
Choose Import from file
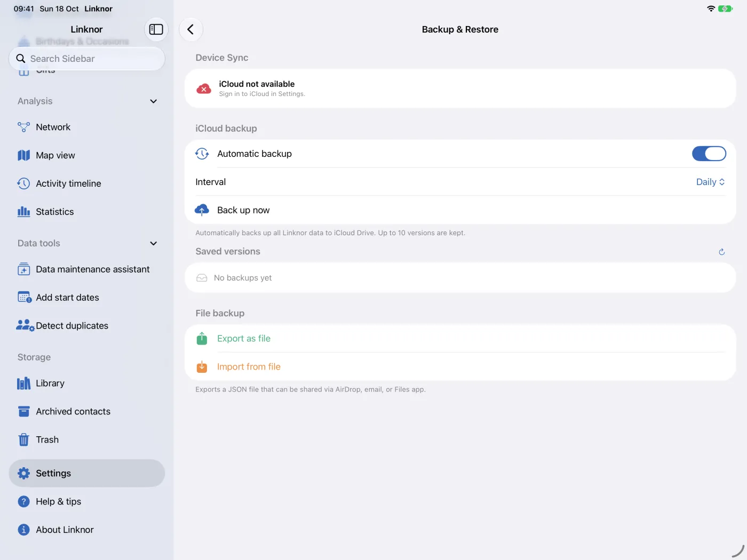point(460,367)
